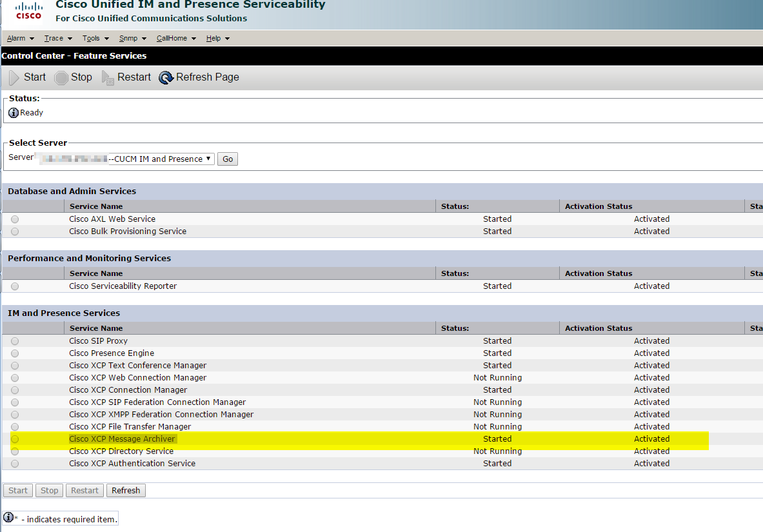
Task: Select Cisco AXL Web Service radio button
Action: 15,219
